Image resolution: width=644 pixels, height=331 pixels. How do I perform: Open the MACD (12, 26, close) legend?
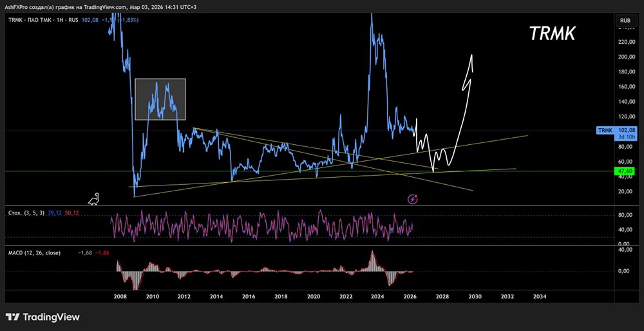click(35, 253)
